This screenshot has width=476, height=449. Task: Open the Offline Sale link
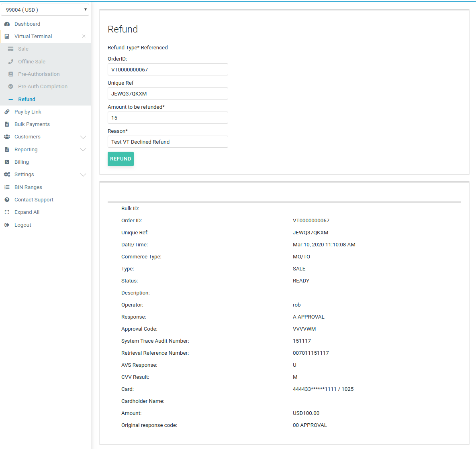(x=32, y=62)
